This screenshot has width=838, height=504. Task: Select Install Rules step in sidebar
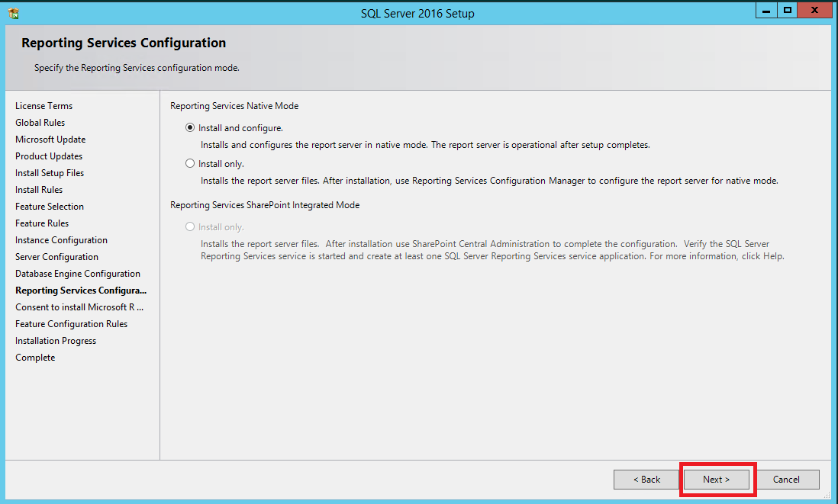39,190
